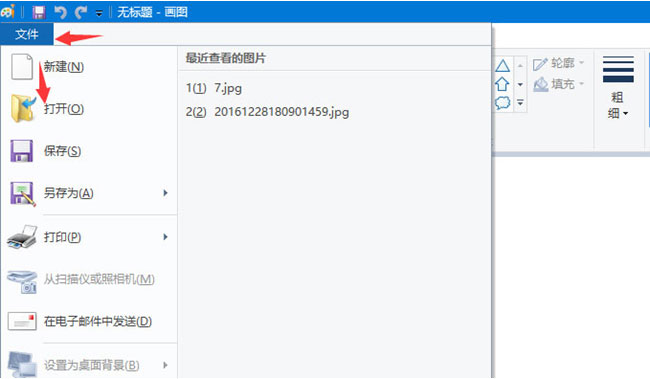The image size is (650, 379).
Task: Expand the 另存为 submenu arrow
Action: [165, 193]
